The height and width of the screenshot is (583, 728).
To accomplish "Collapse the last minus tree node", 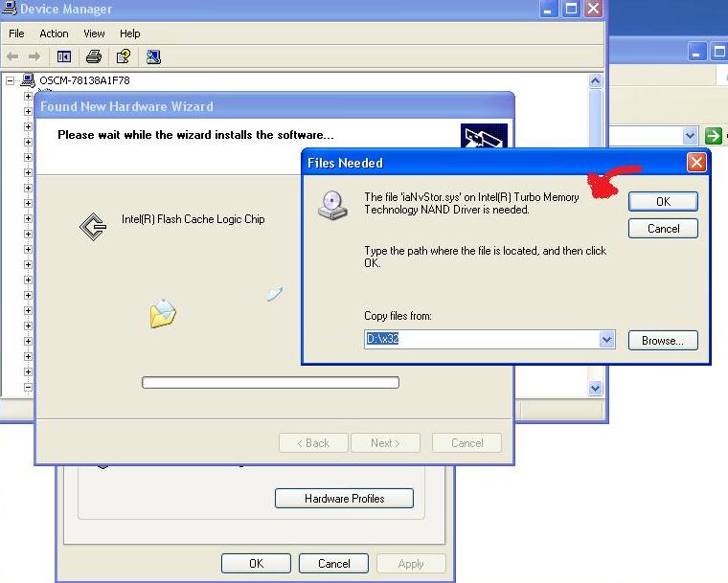I will coord(28,387).
